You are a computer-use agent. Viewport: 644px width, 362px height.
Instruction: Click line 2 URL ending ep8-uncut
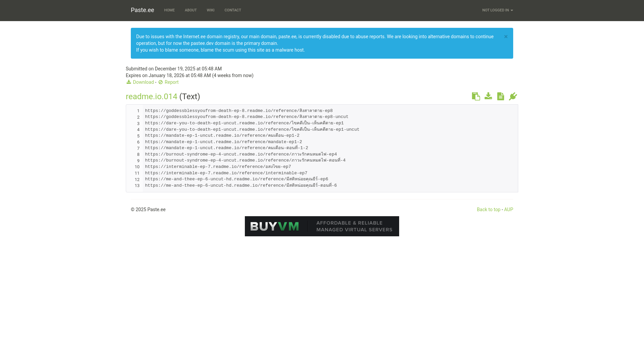[x=247, y=117]
